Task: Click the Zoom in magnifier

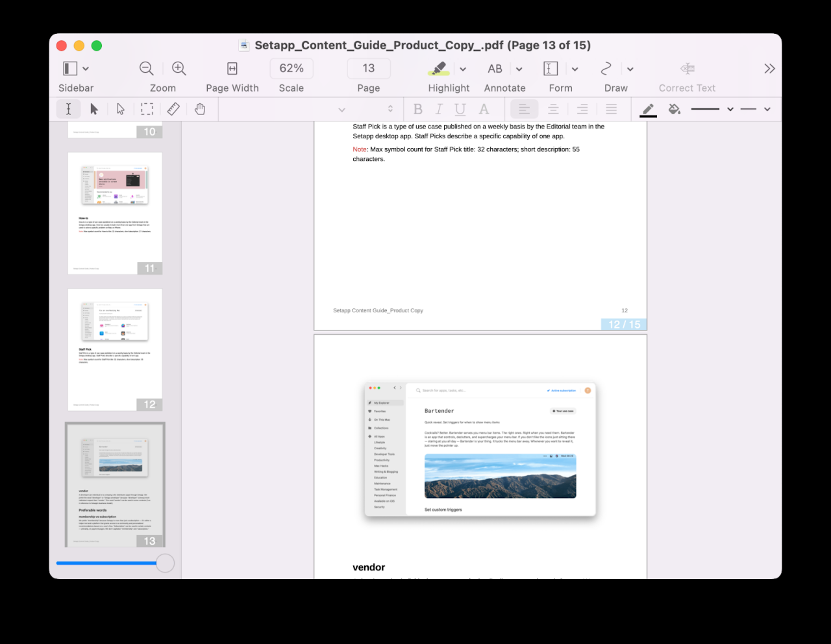Action: [179, 68]
